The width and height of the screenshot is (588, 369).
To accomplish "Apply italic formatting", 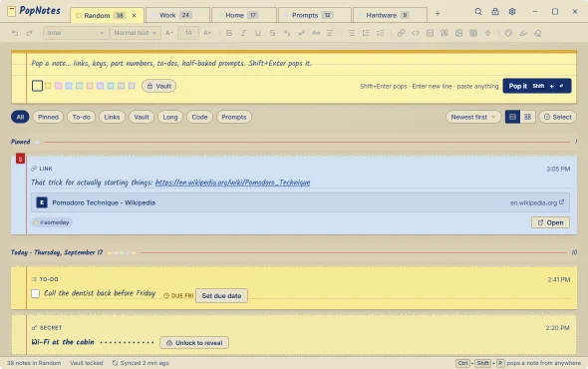I will point(243,33).
